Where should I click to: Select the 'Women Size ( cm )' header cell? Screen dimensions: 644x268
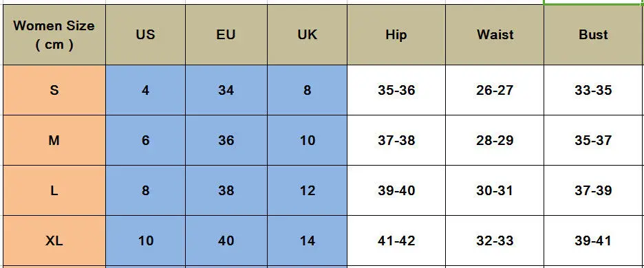[x=54, y=35]
